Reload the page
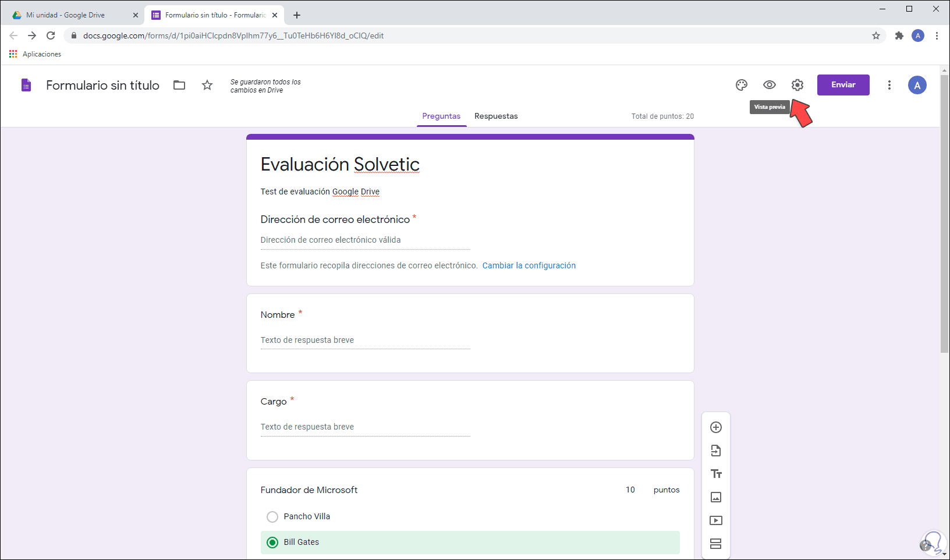950x560 pixels. [51, 36]
